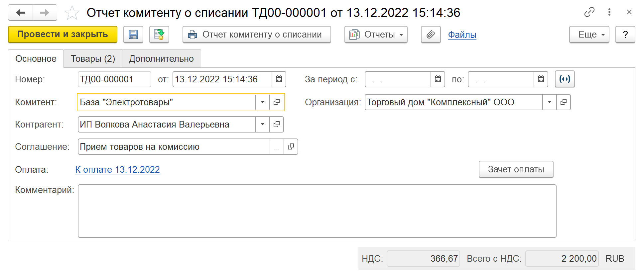Expand the Контрагент dropdown list
Viewport: 644px width, 275px height.
(x=263, y=125)
